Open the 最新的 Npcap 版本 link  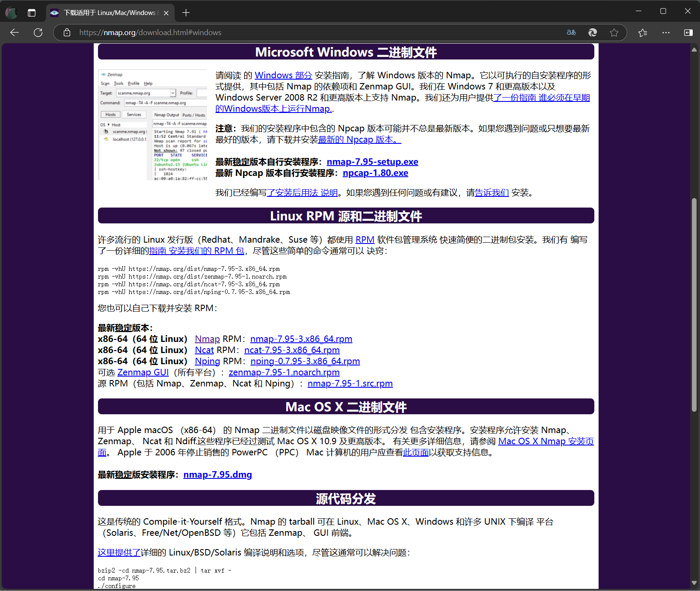tap(359, 140)
